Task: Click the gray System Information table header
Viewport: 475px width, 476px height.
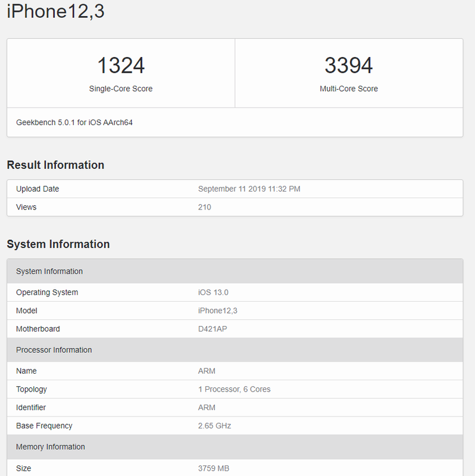Action: tap(235, 271)
